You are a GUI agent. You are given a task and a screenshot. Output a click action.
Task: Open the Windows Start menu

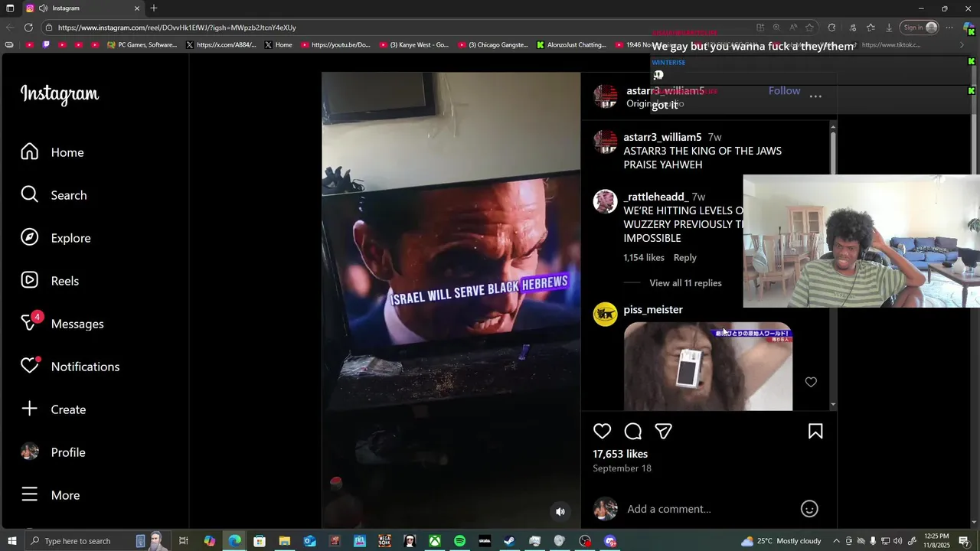point(11,541)
